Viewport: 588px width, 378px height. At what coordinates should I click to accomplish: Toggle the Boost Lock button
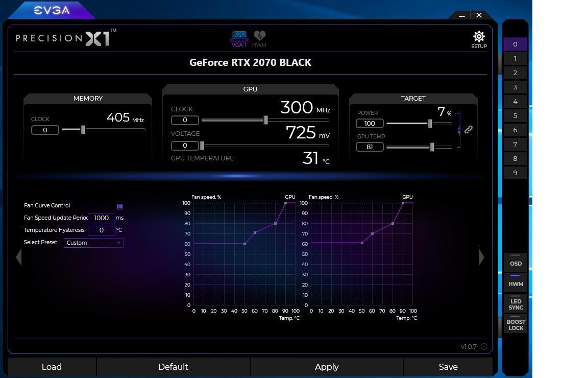click(x=515, y=324)
